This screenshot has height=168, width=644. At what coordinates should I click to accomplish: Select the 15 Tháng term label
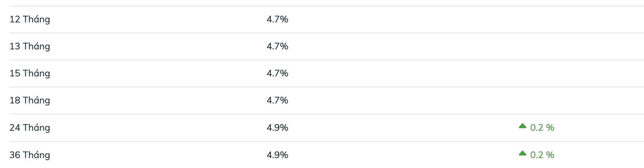click(x=30, y=73)
